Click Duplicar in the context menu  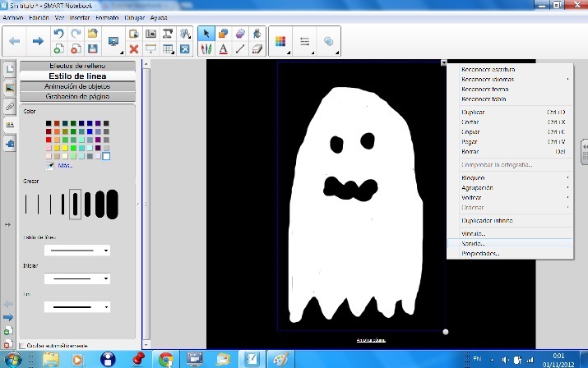pos(474,112)
